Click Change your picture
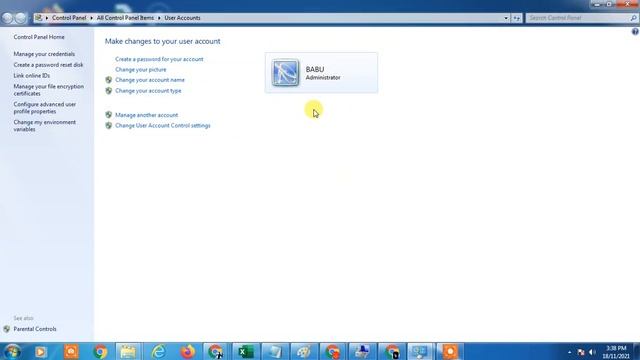640x360 pixels. point(140,69)
